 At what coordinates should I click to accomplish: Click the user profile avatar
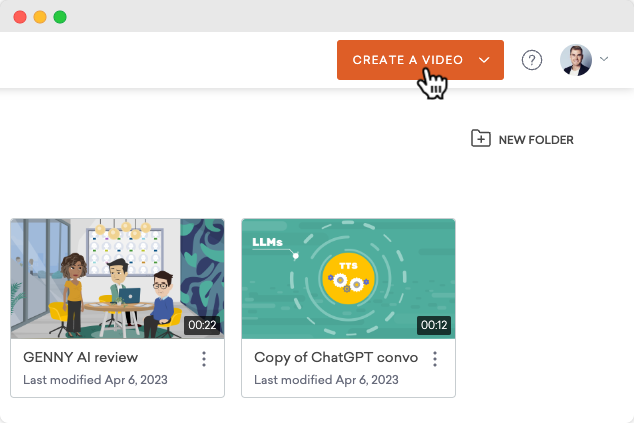tap(576, 60)
